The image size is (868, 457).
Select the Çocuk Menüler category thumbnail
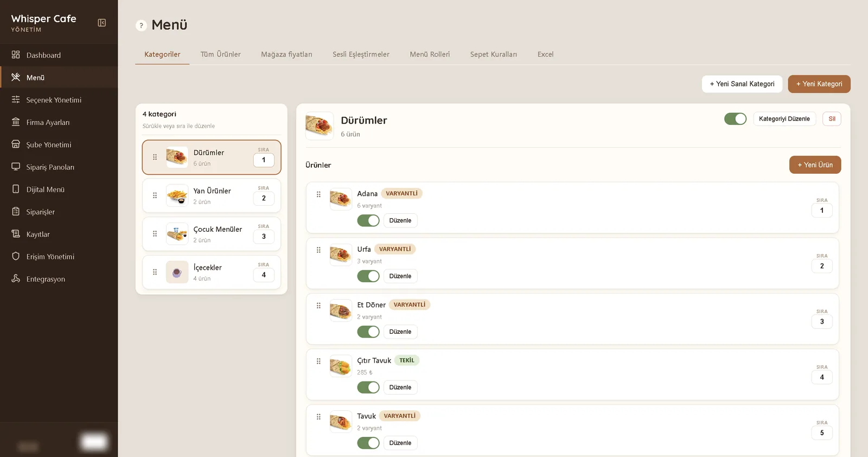pyautogui.click(x=177, y=234)
